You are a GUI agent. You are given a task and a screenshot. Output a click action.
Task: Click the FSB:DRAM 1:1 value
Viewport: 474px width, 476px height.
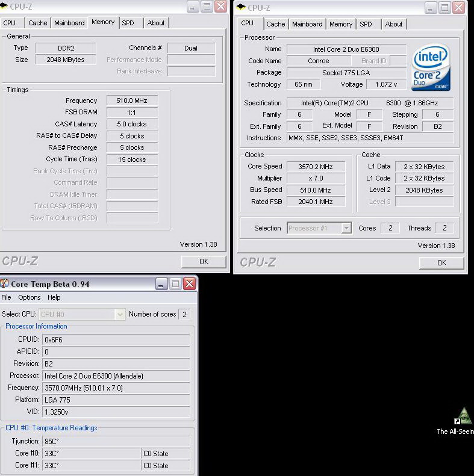(x=132, y=113)
